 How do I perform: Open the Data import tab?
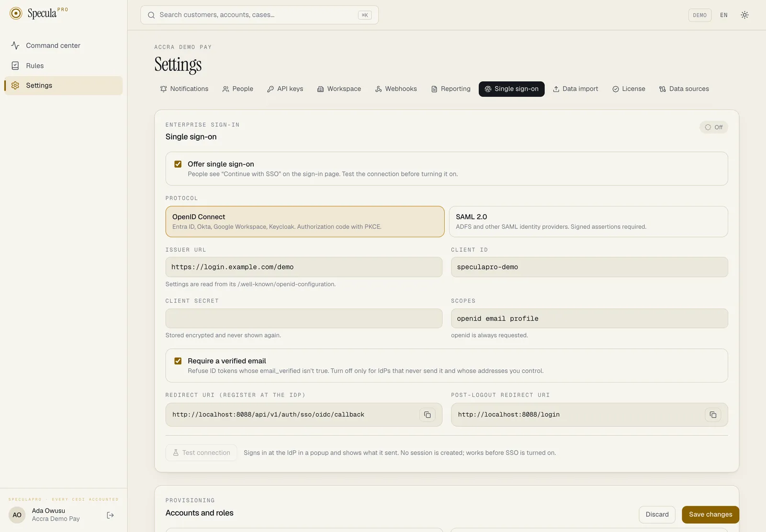(575, 89)
